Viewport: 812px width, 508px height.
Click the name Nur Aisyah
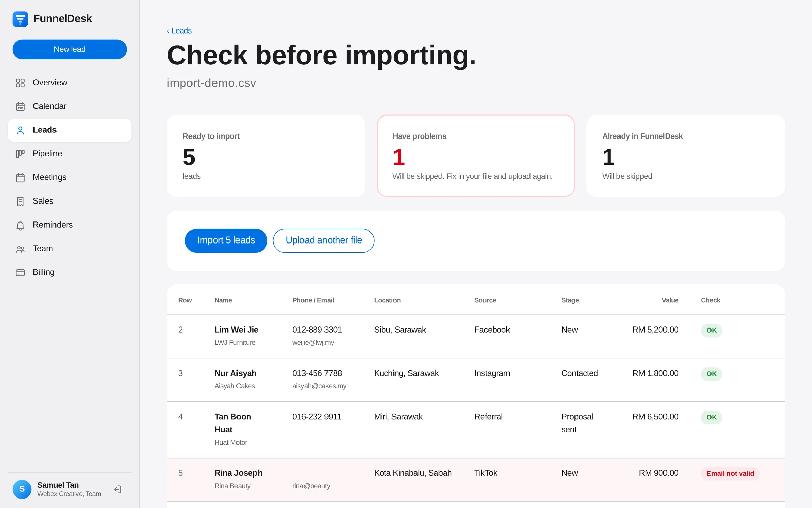pos(235,373)
